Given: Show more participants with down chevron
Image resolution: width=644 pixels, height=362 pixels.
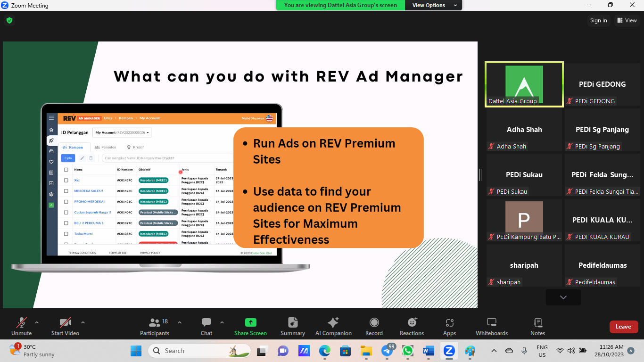Looking at the screenshot, I should coord(563,297).
